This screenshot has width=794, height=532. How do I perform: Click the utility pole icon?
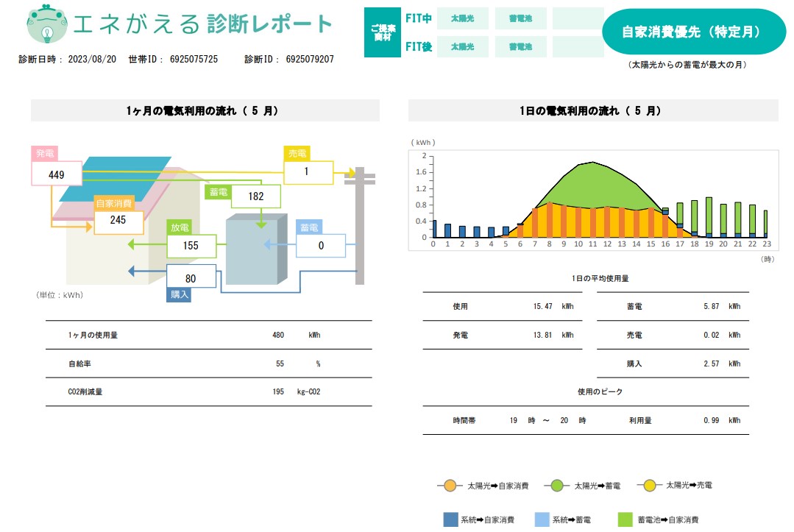360,225
